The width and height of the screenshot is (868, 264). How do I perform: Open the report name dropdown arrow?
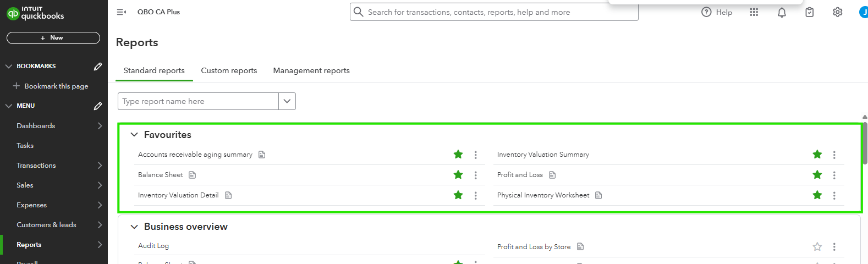pyautogui.click(x=287, y=101)
